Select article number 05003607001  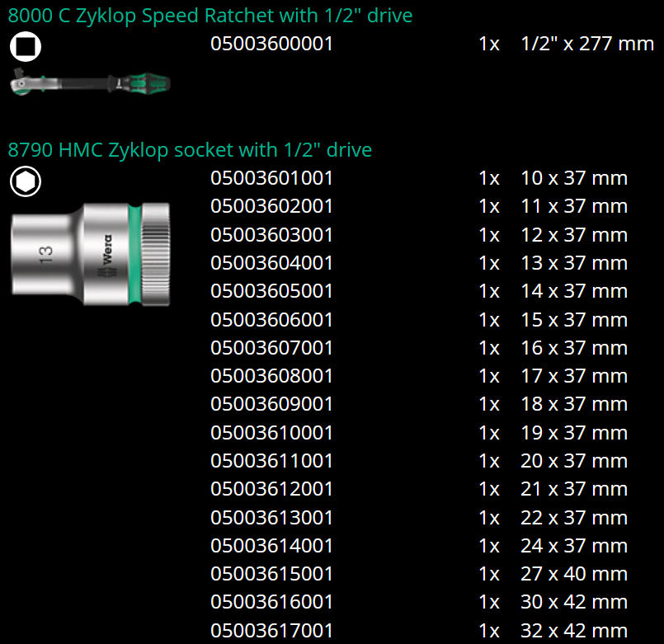tap(271, 348)
